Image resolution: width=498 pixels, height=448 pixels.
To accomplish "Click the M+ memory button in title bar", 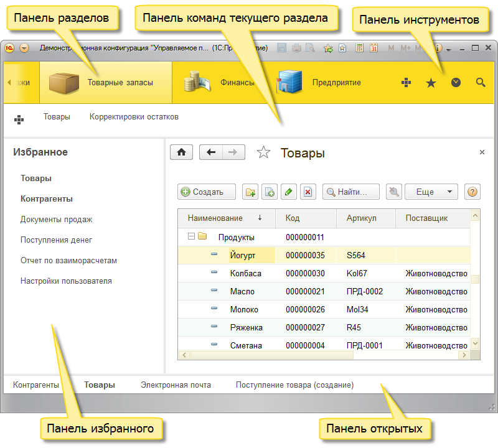I will pos(406,49).
